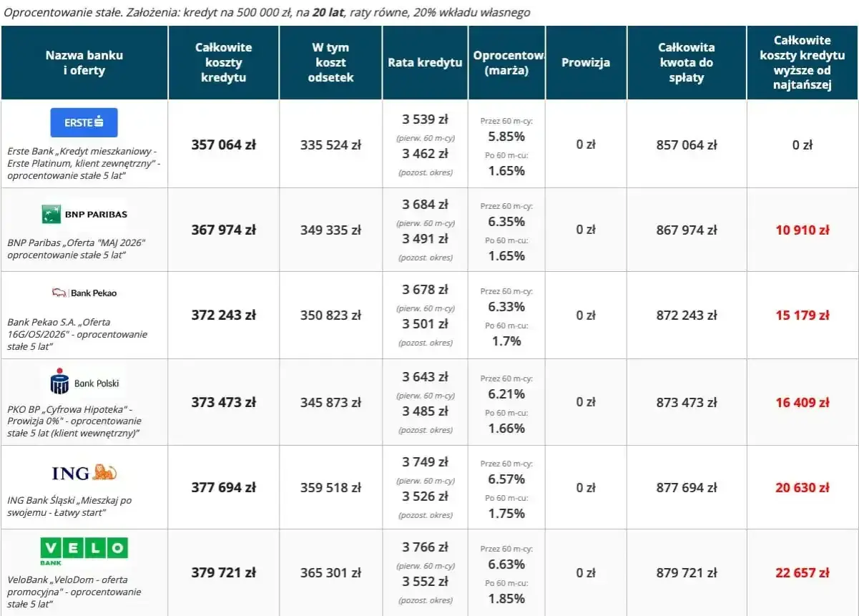This screenshot has height=616, width=859.
Task: Select the koszty wyższe od najtańszej header
Action: (x=802, y=63)
